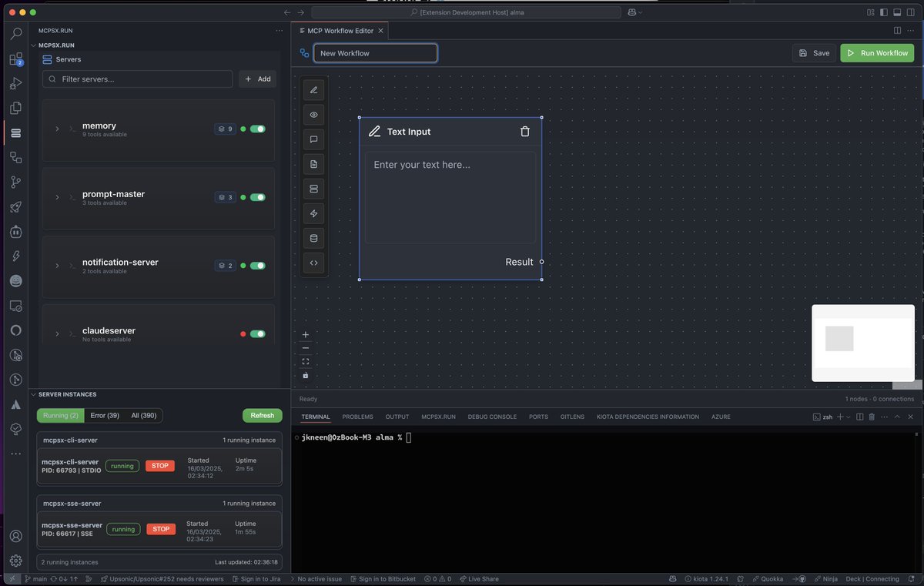Toggle canvas interactivity lock icon
The width and height of the screenshot is (924, 586).
click(x=306, y=375)
